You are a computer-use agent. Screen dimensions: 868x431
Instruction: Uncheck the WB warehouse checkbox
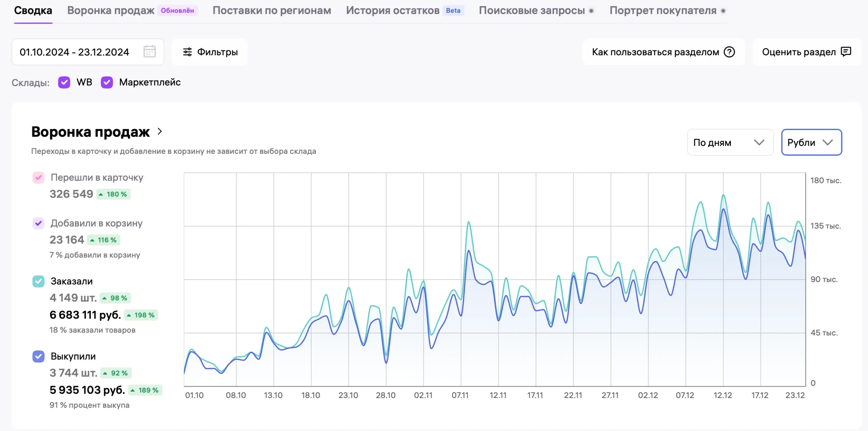64,82
